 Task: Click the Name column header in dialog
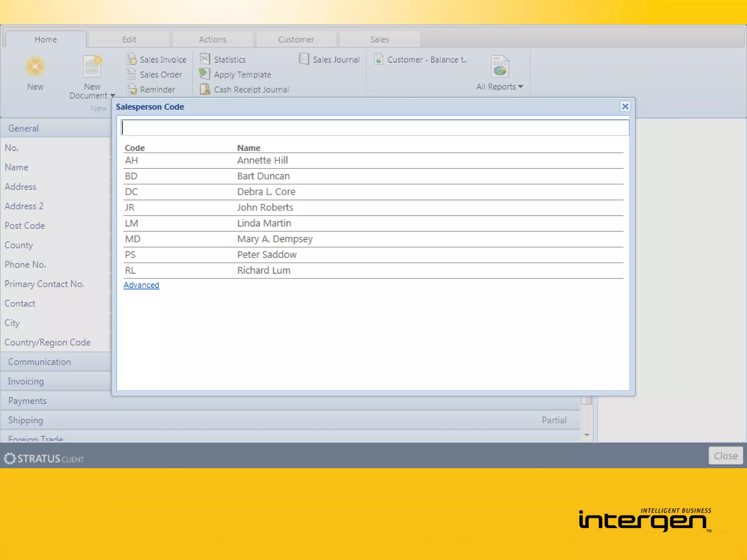(249, 148)
